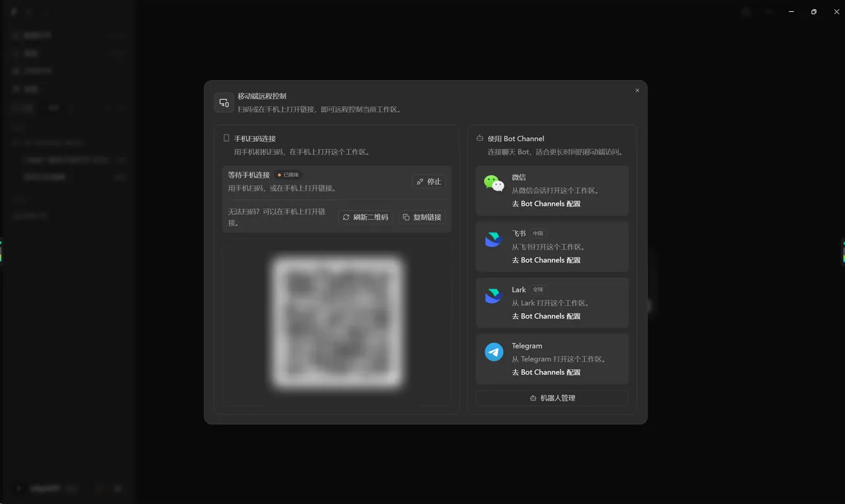Click the 全球 tag next to Lark

[538, 290]
